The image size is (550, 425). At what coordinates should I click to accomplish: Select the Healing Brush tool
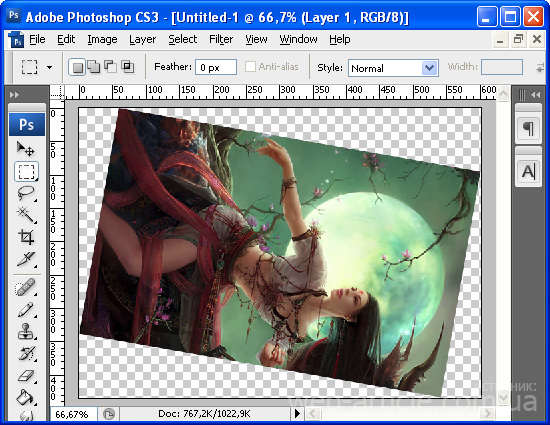tap(26, 288)
